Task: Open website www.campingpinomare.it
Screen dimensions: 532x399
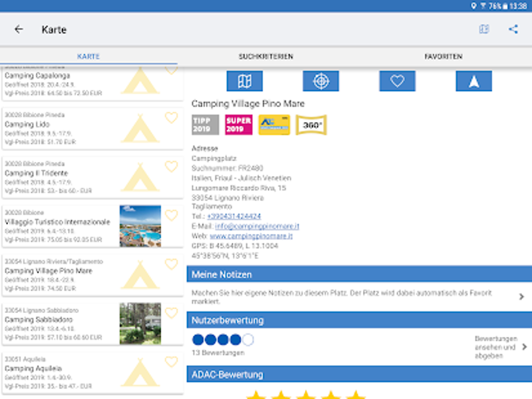Action: point(251,235)
